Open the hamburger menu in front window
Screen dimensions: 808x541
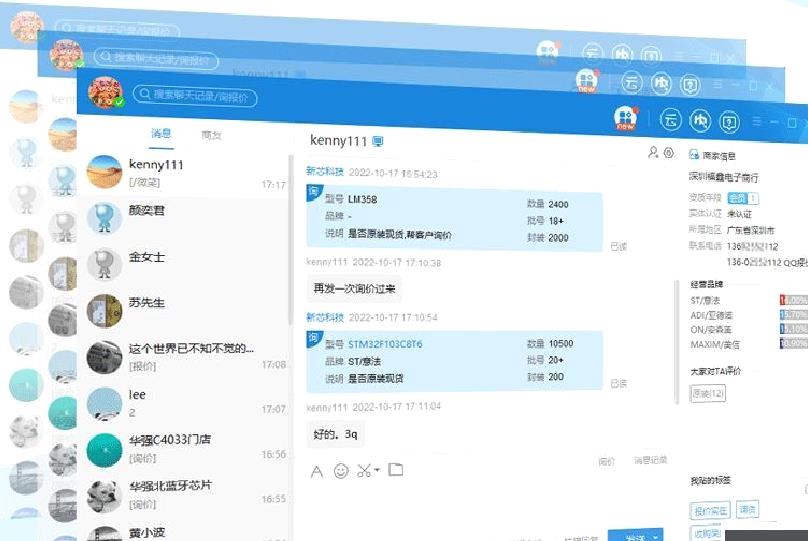click(757, 121)
